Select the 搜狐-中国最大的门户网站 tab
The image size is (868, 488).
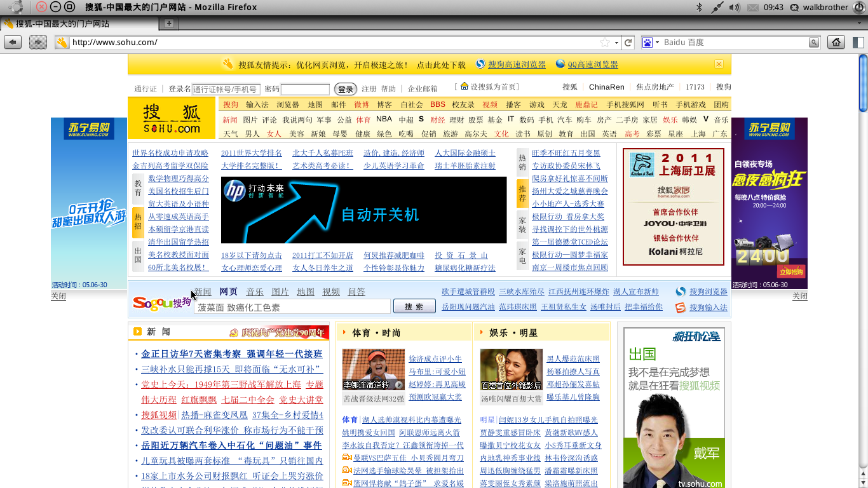point(79,24)
